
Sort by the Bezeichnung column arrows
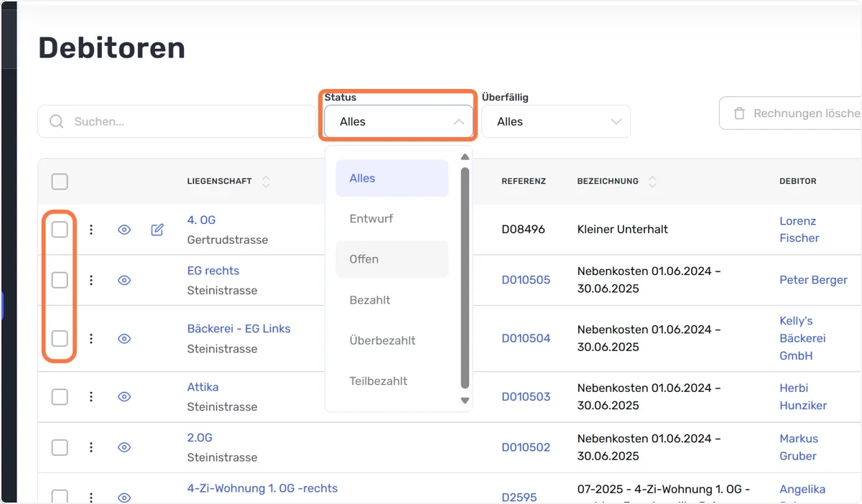(652, 182)
